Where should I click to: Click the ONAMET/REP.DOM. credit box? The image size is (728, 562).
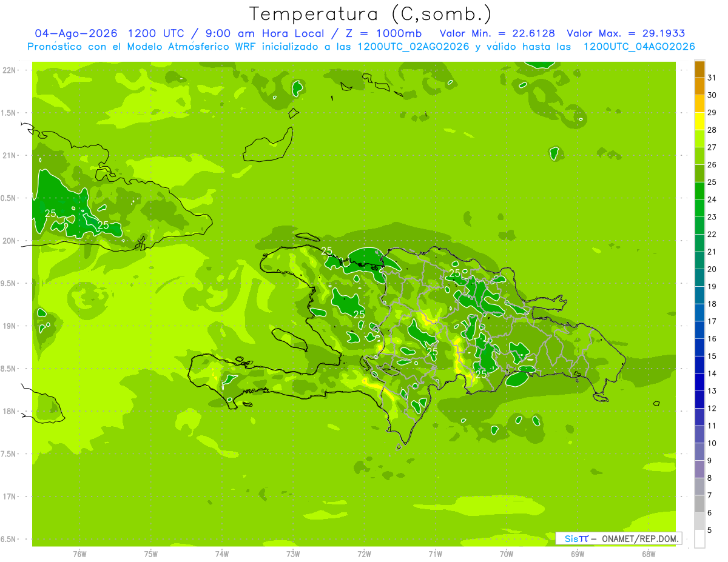point(619,538)
